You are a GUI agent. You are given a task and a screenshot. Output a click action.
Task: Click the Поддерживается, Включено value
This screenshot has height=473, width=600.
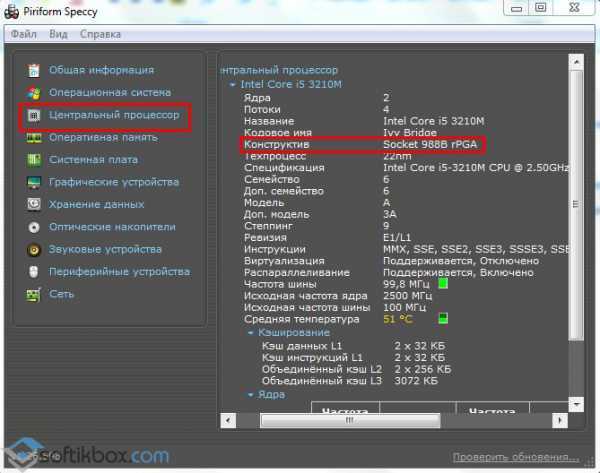pos(458,272)
